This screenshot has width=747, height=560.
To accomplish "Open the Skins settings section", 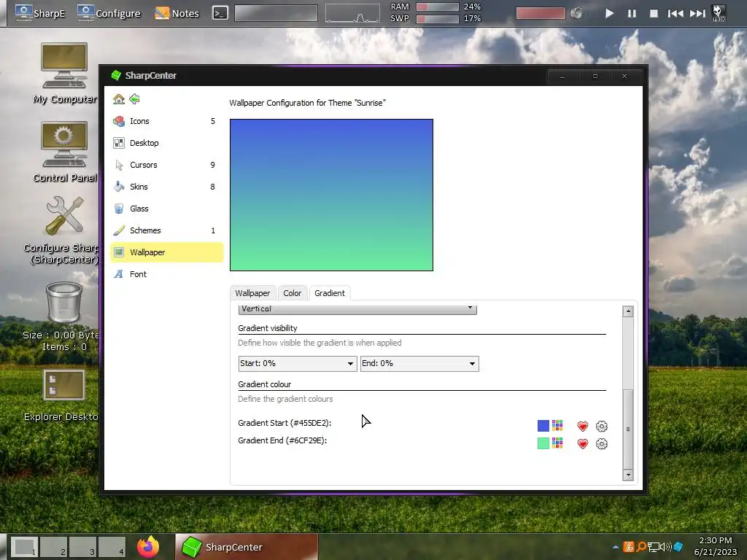I will pyautogui.click(x=166, y=187).
